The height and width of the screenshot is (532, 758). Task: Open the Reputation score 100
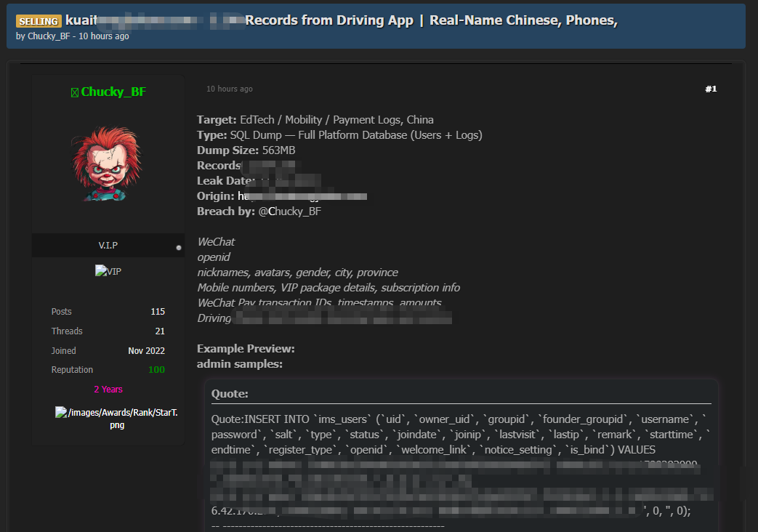pos(156,370)
